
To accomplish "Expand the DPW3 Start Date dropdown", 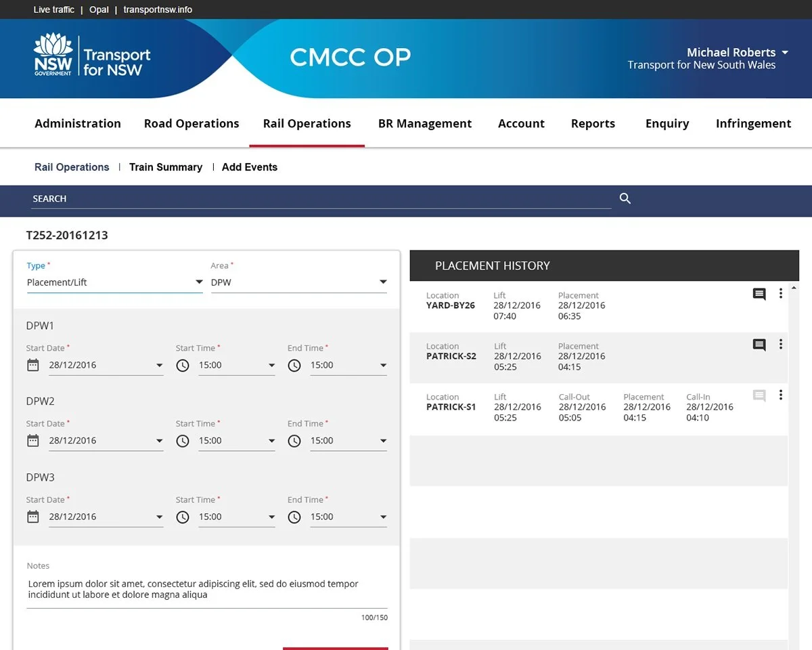I will click(160, 517).
